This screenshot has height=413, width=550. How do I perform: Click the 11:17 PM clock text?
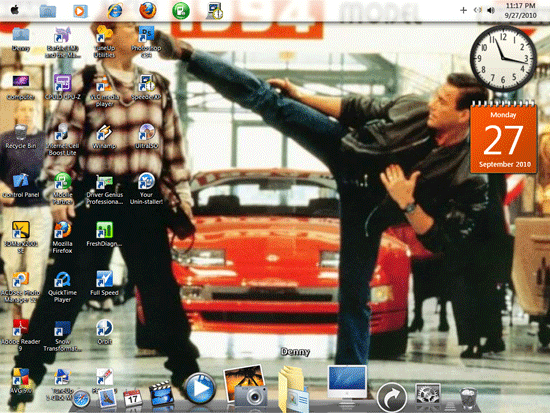click(x=521, y=6)
